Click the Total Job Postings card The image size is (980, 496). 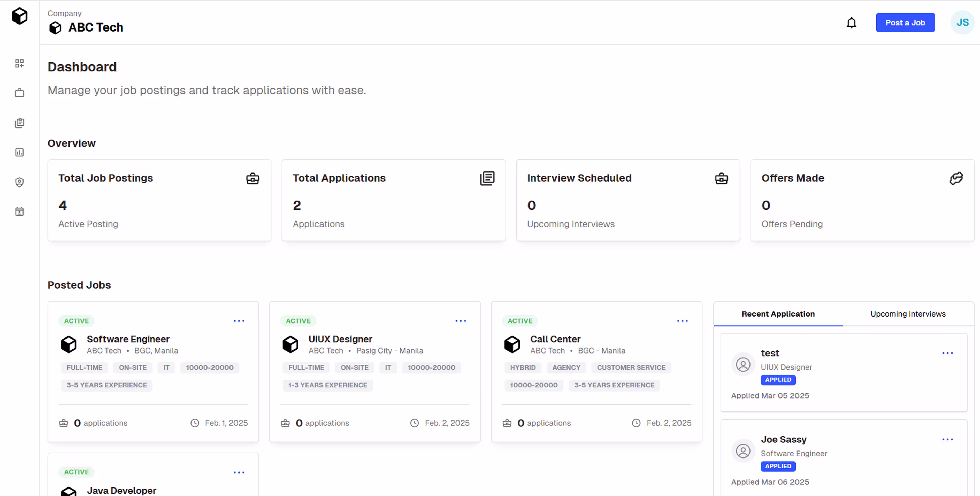pyautogui.click(x=159, y=200)
